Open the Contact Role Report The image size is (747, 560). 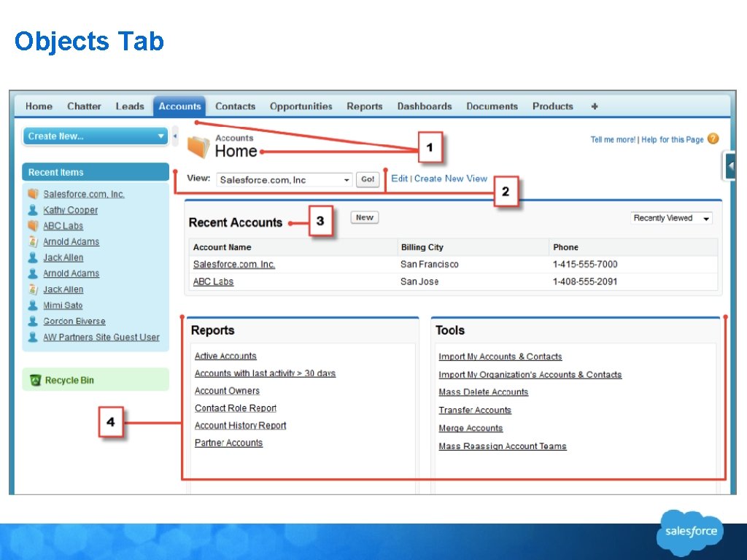(236, 408)
